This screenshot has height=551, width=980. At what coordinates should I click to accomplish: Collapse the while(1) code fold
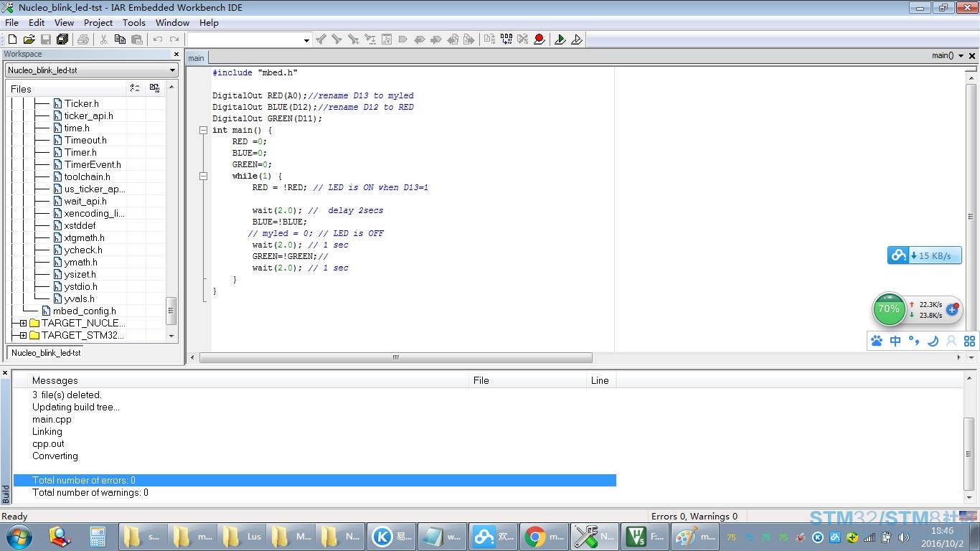tap(204, 176)
